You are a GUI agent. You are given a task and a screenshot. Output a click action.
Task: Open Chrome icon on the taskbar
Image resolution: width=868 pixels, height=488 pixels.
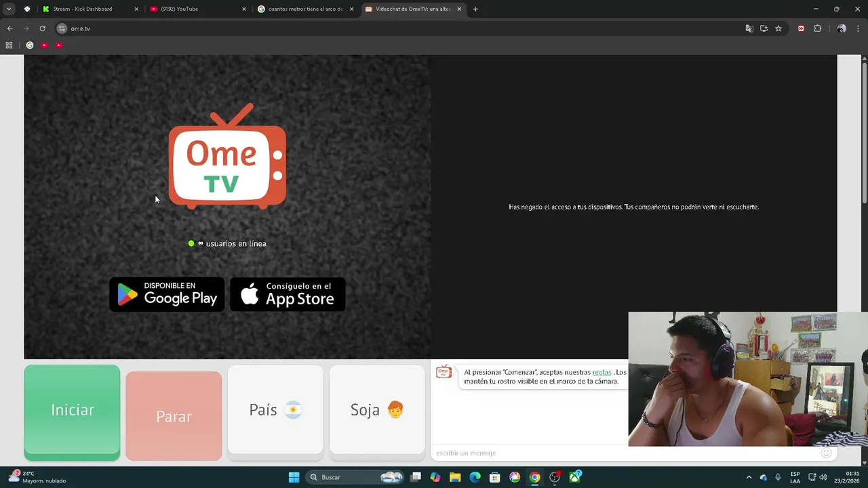coord(534,477)
